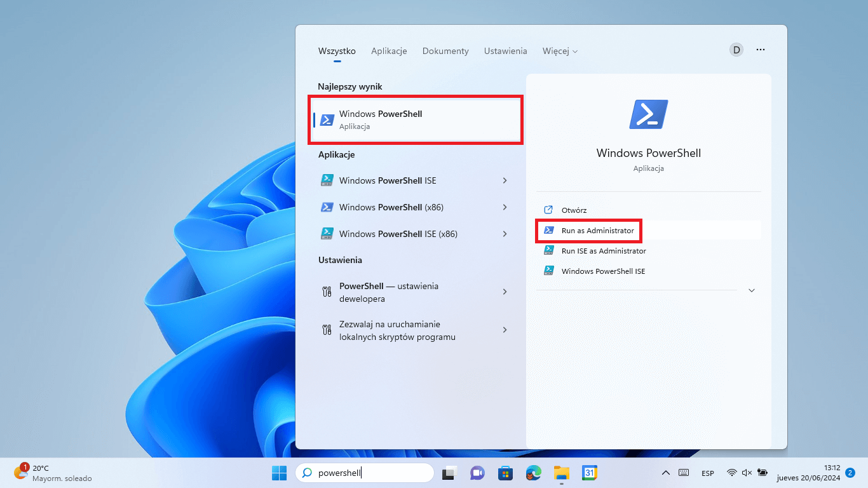Open the notification count badge

(x=850, y=473)
